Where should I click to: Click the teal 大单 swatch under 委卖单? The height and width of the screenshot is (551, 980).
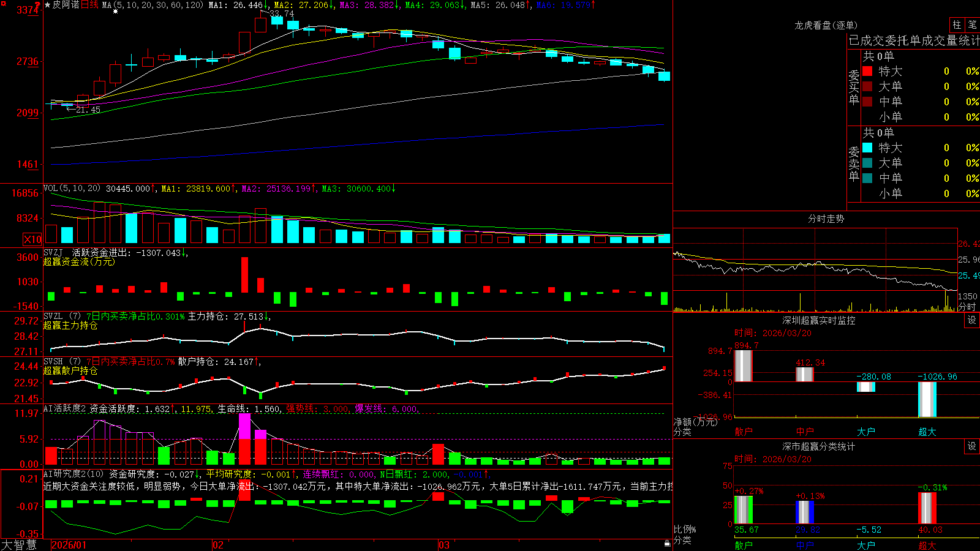pos(867,163)
